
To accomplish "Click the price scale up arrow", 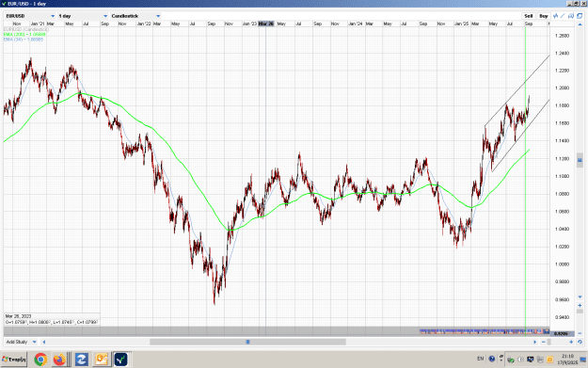I will 580,24.
